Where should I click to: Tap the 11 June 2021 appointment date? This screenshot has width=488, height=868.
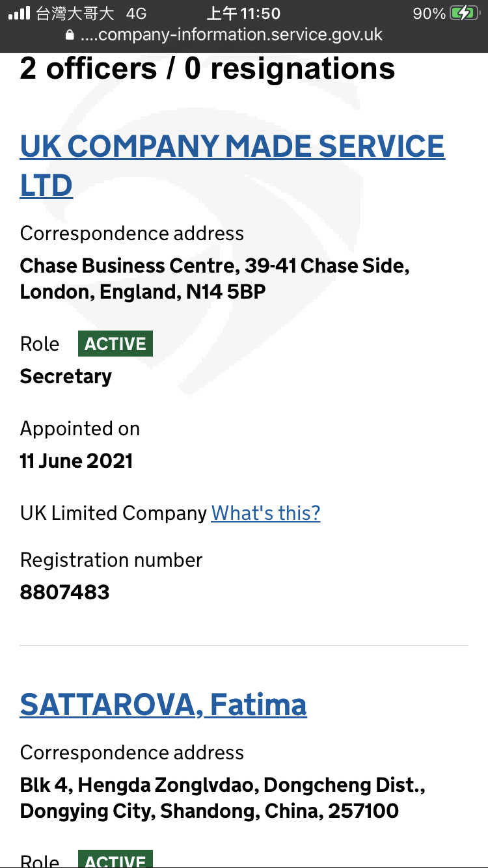click(x=76, y=461)
